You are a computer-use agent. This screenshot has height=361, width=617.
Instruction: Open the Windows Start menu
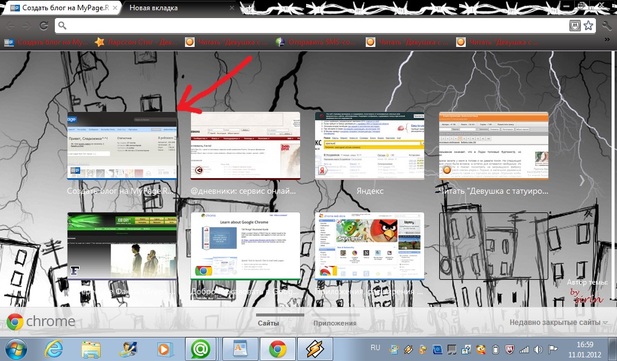(x=16, y=349)
